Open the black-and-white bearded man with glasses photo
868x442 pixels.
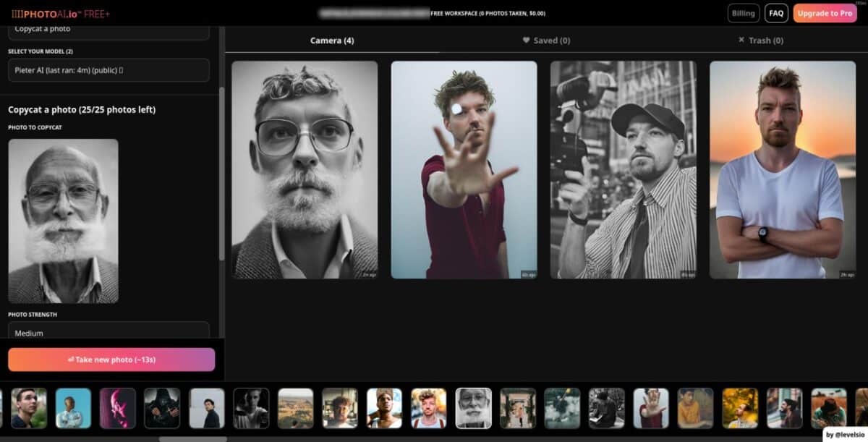pos(305,170)
